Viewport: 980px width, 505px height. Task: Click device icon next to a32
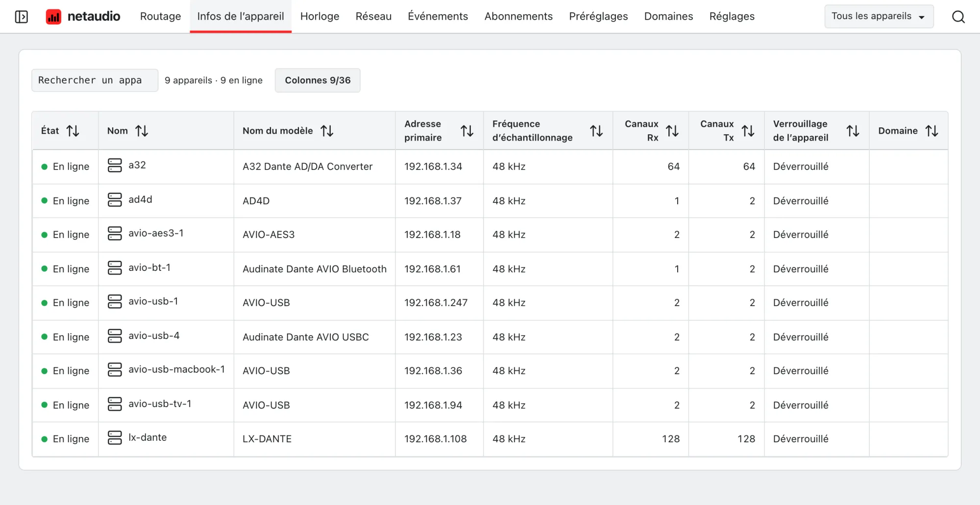point(115,166)
